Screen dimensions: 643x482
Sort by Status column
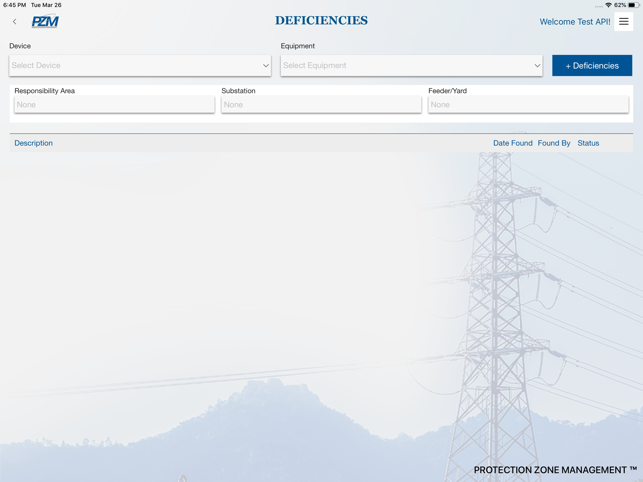click(x=588, y=143)
